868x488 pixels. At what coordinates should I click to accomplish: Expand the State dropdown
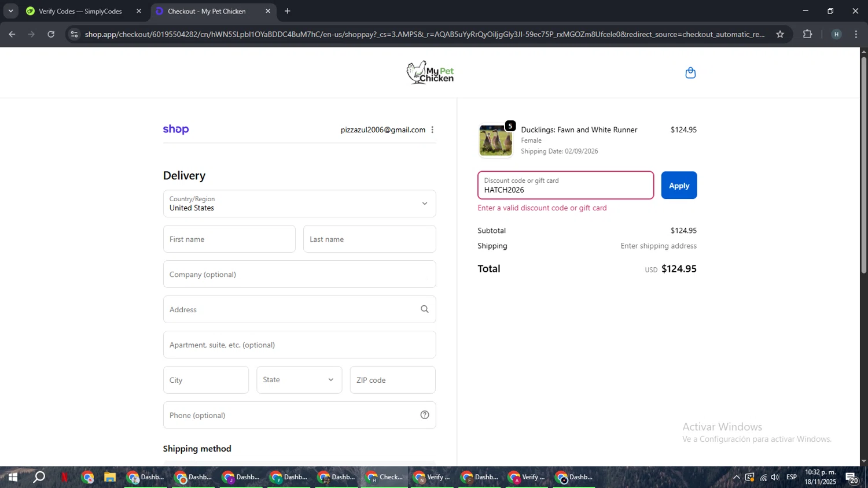tap(299, 380)
